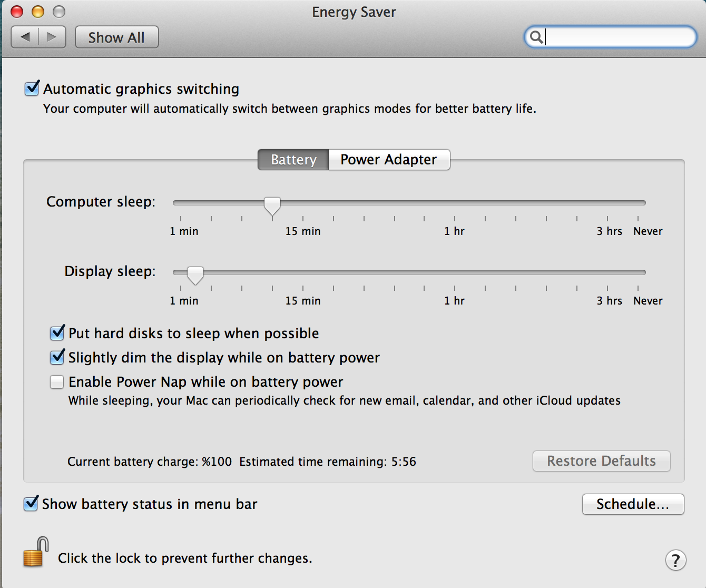Click the Computer sleep slider thumb
Viewport: 706px width, 588px height.
point(272,205)
